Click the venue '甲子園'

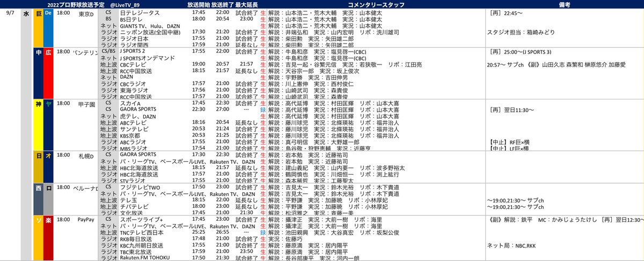pyautogui.click(x=86, y=104)
